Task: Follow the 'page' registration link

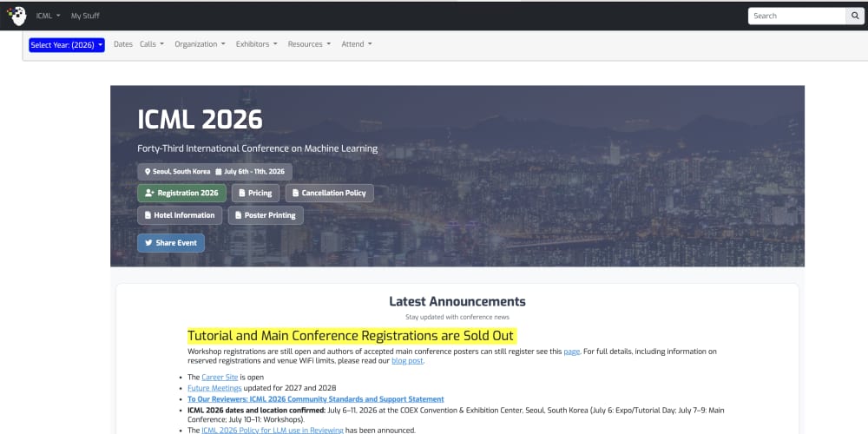Action: (572, 352)
